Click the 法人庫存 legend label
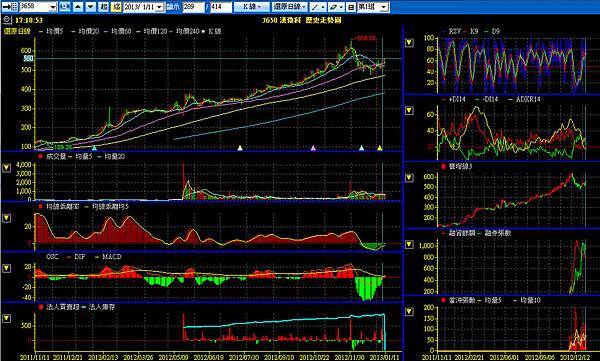The height and width of the screenshot is (361, 600). click(x=102, y=307)
